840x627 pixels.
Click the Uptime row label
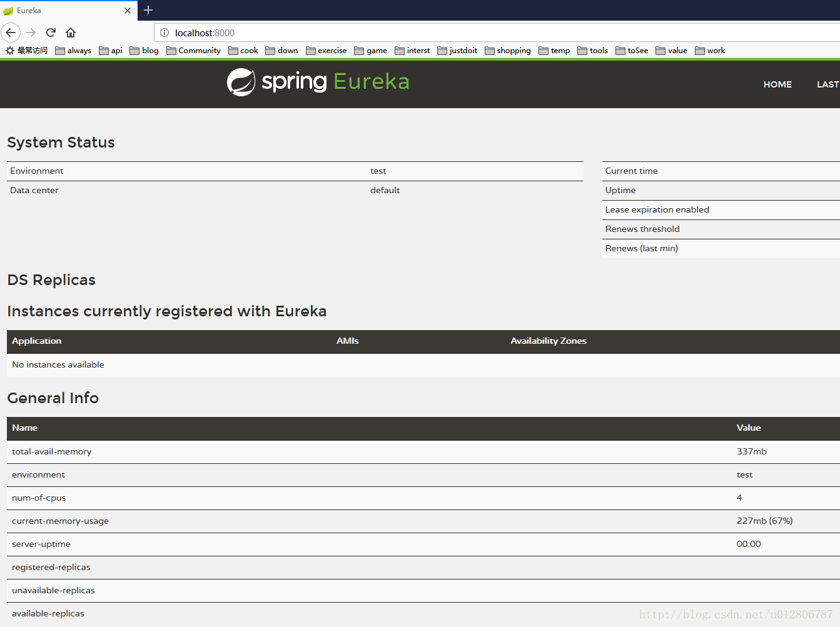point(620,190)
